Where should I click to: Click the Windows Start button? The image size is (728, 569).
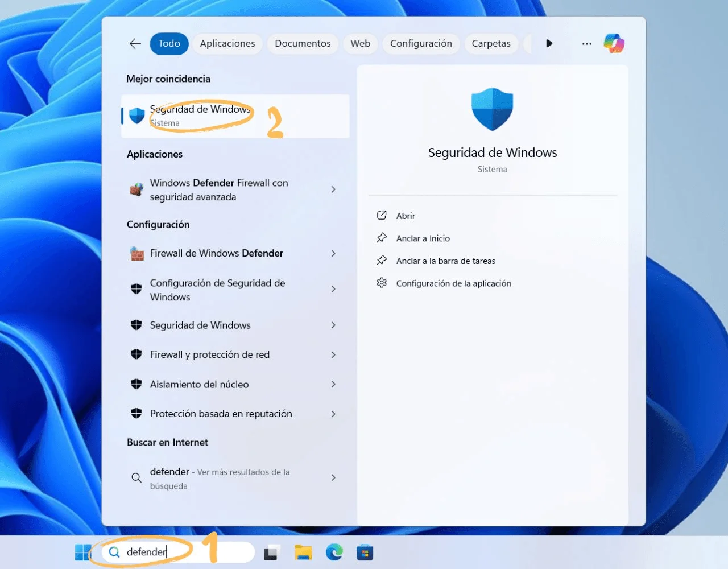83,552
